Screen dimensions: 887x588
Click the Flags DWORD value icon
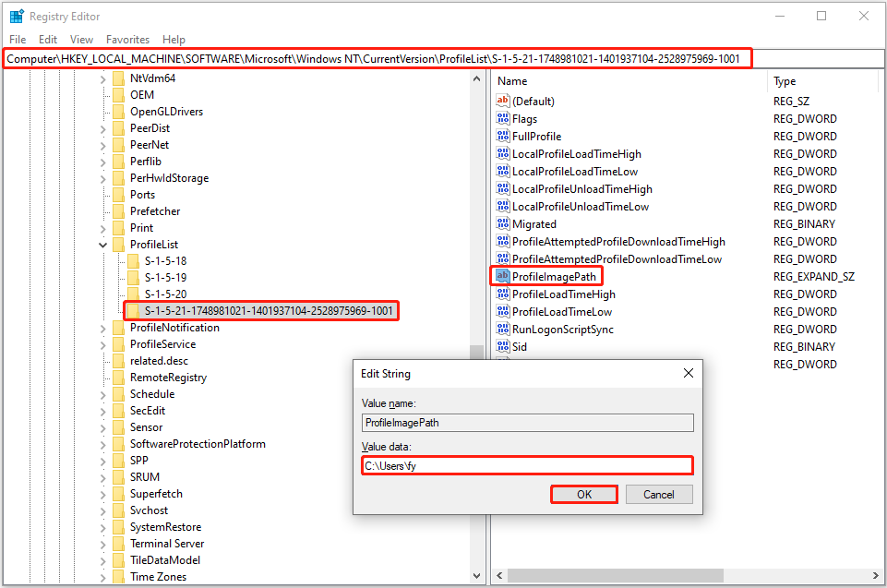tap(502, 119)
